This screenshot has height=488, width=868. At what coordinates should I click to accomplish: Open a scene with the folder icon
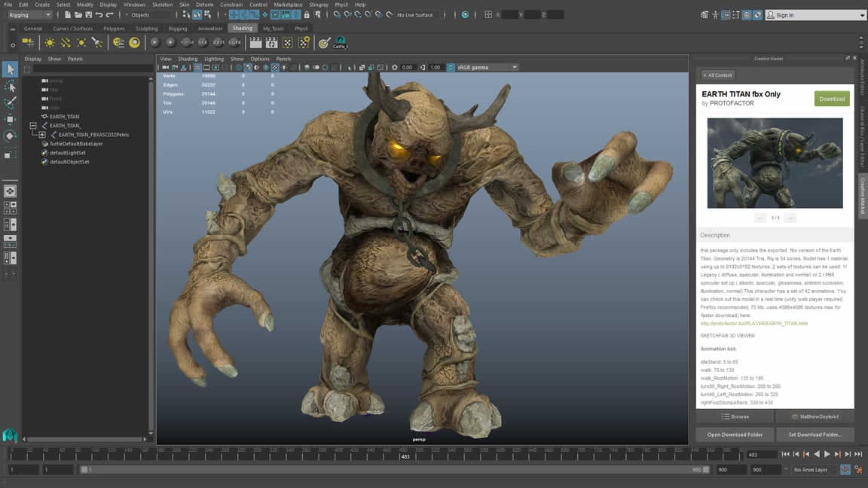coord(78,15)
